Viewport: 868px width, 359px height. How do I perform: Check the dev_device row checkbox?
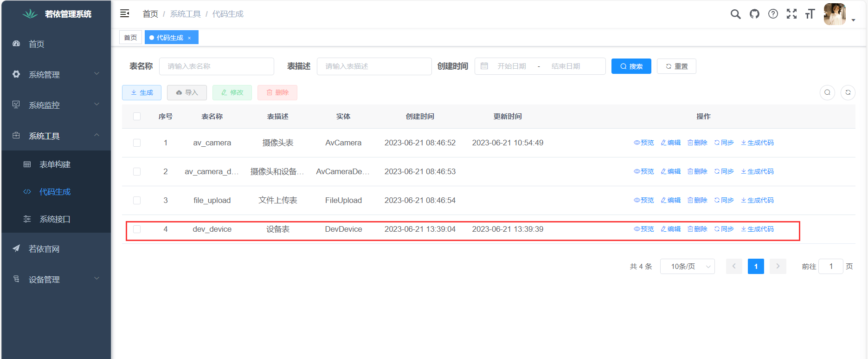137,229
